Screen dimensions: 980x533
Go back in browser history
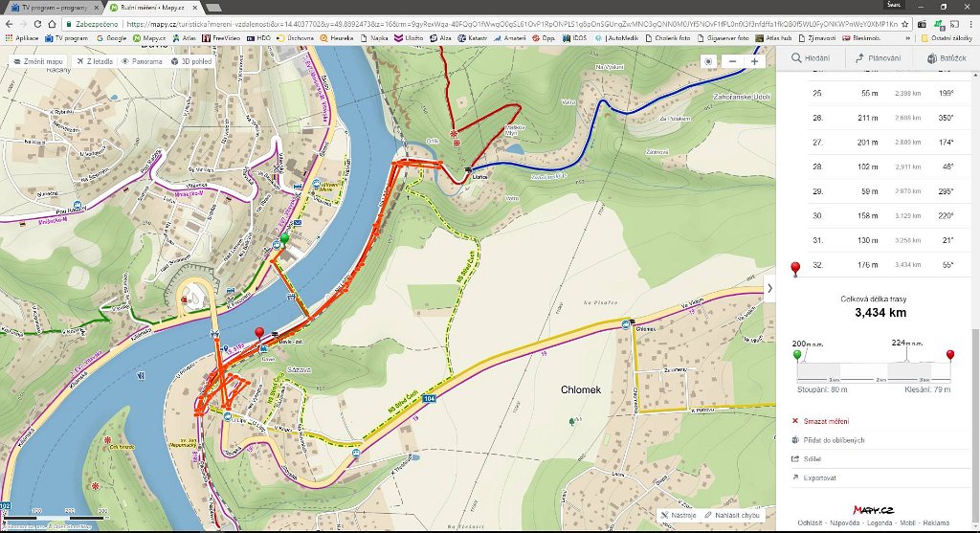(x=9, y=24)
